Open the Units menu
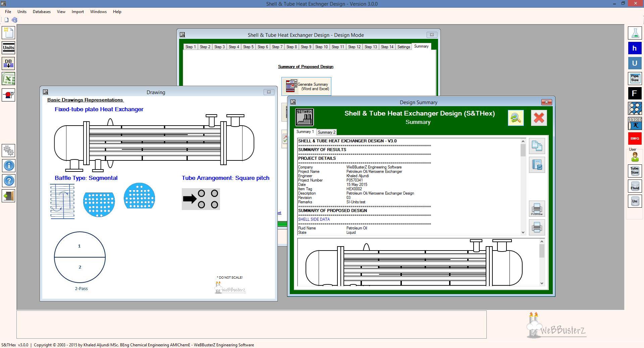The height and width of the screenshot is (348, 644). click(x=22, y=12)
